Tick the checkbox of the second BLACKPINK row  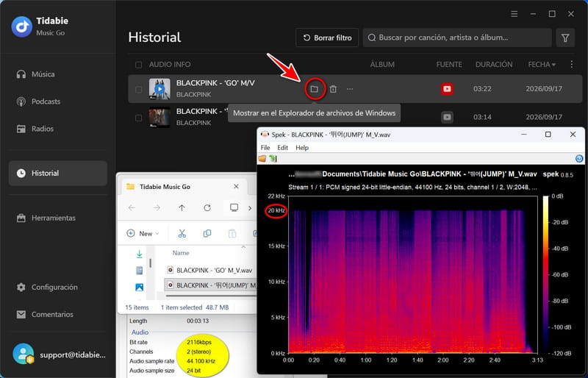pos(138,118)
